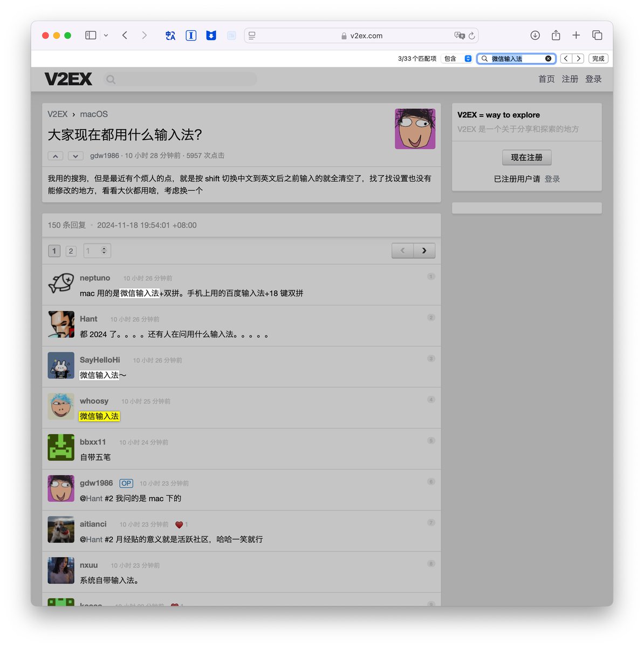
Task: Click the previous page arrow button
Action: 402,251
